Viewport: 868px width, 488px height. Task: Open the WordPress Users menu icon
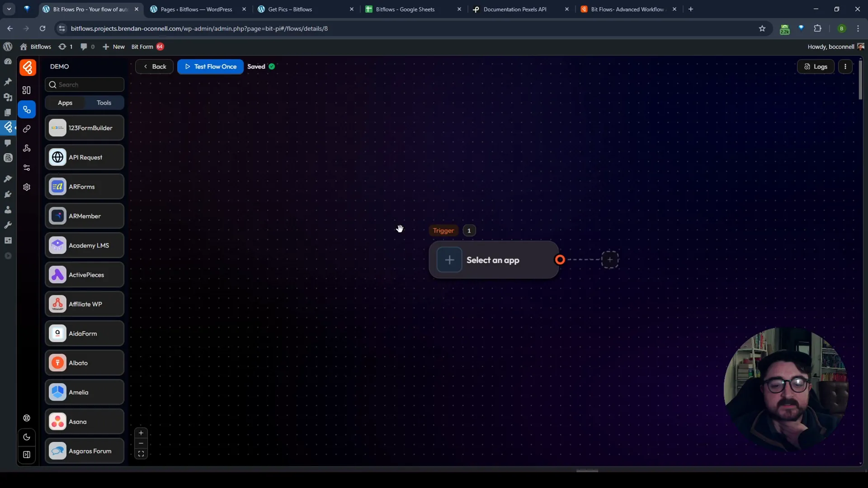click(8, 210)
